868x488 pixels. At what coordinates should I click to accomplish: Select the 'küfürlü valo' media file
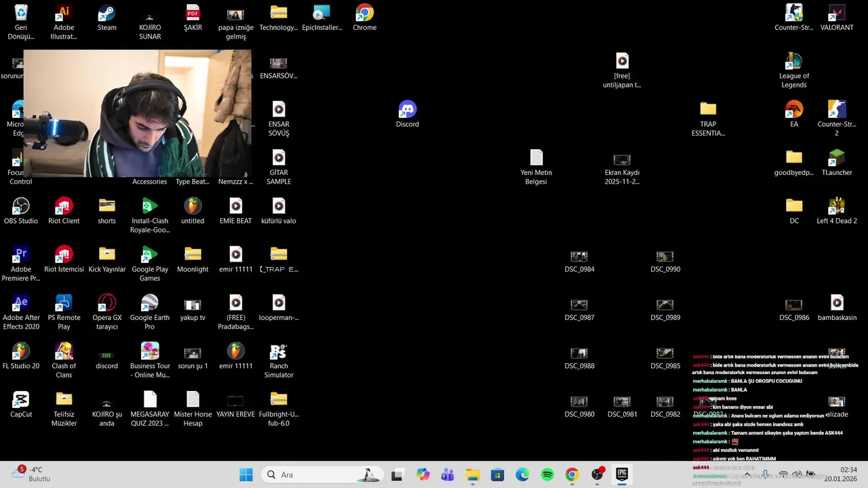click(279, 211)
